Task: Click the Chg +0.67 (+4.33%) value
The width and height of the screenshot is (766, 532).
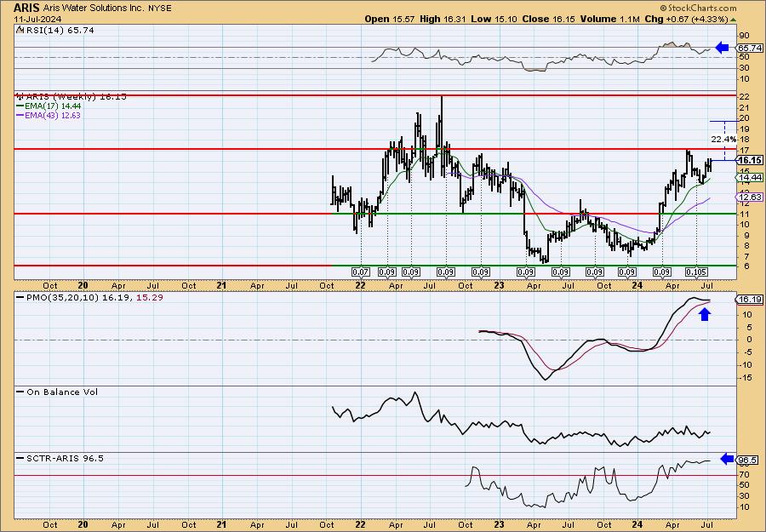Action: [x=690, y=19]
